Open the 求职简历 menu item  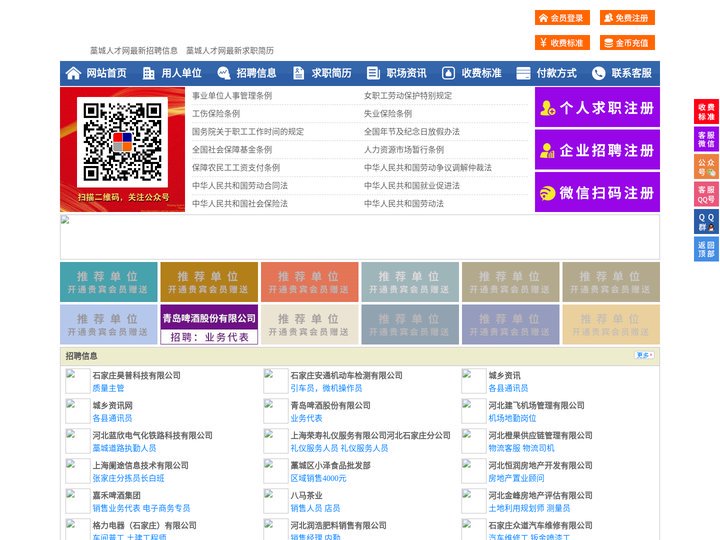tap(332, 73)
